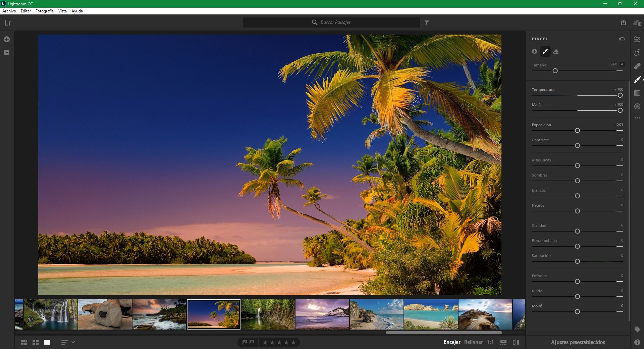Open the Editar menu
The width and height of the screenshot is (644, 349).
point(26,11)
